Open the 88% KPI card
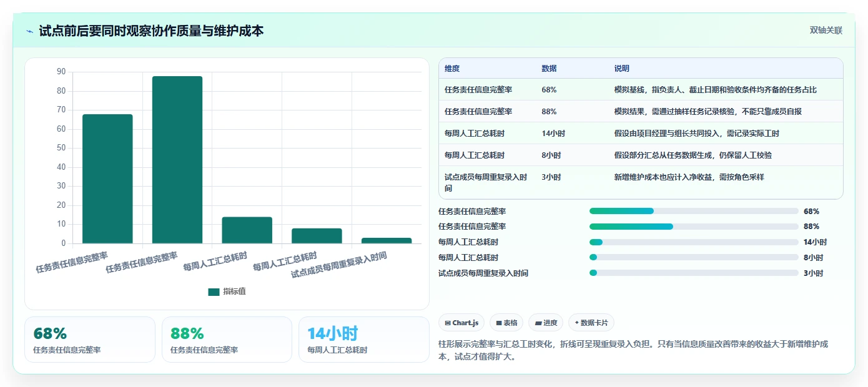Screen dimensions: 868x387 coord(227,340)
